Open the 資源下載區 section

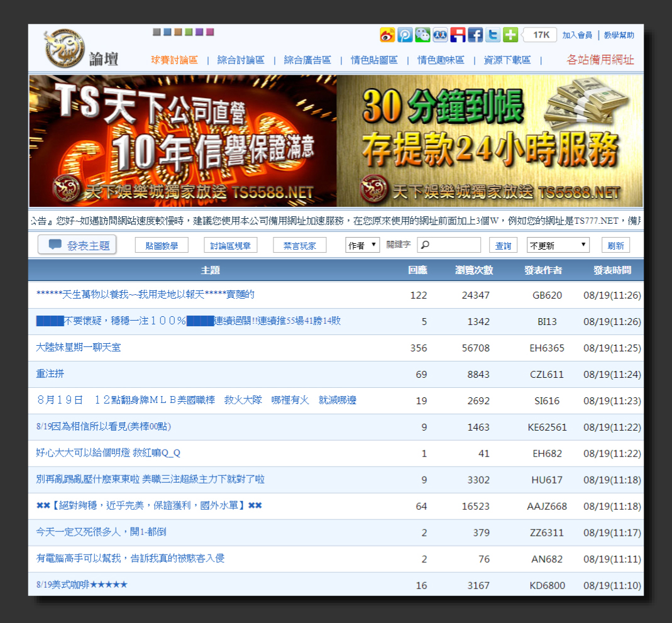pyautogui.click(x=507, y=60)
